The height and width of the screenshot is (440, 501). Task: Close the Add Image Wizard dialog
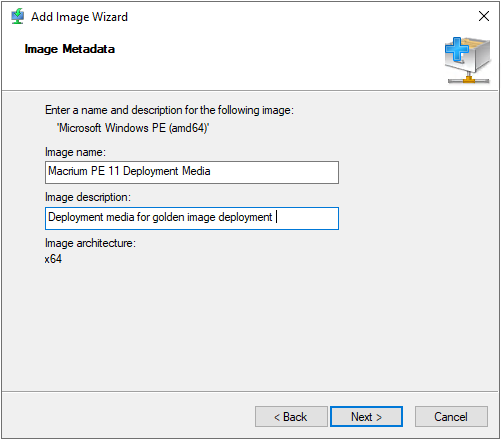point(484,16)
